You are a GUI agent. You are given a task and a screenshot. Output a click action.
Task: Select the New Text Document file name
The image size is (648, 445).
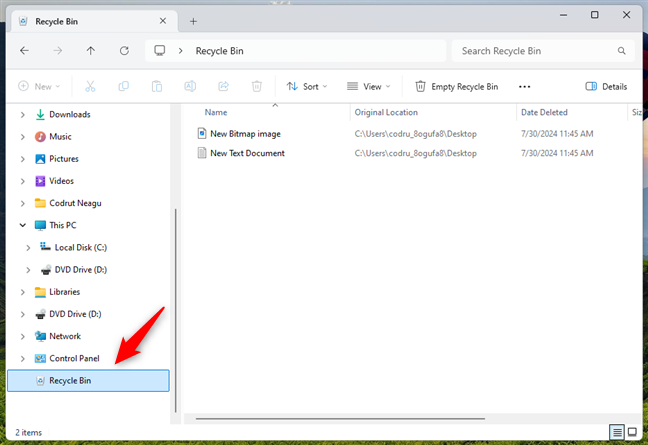coord(248,153)
